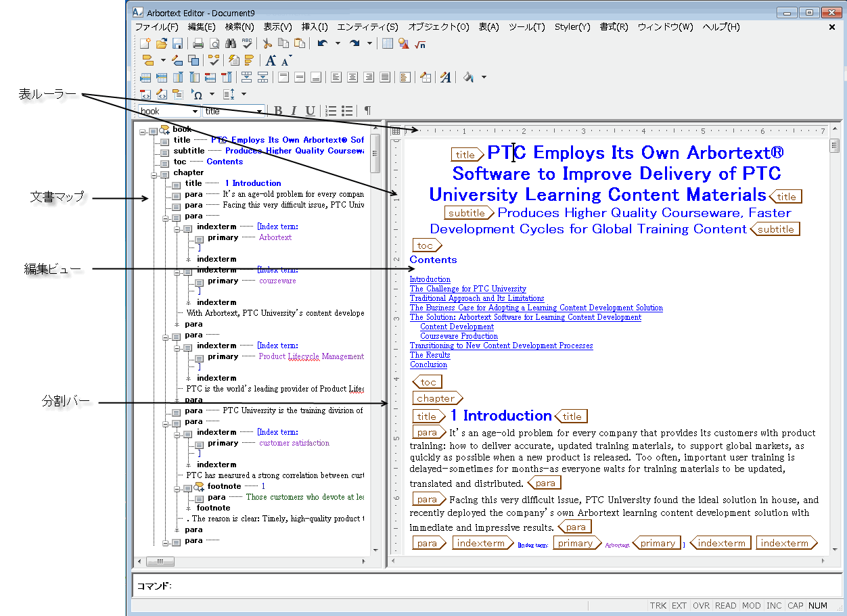Follow Traditional Approach and Its Limitations link
The width and height of the screenshot is (847, 616).
477,298
